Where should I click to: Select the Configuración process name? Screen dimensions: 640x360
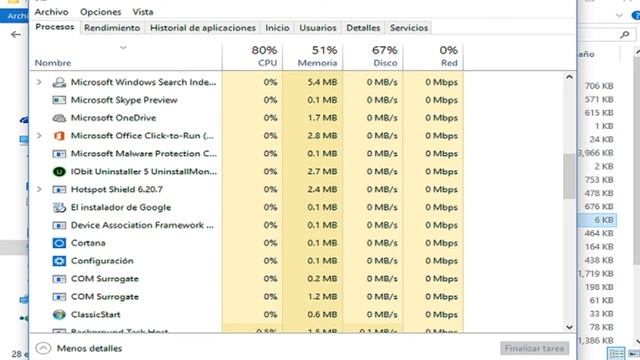click(102, 261)
